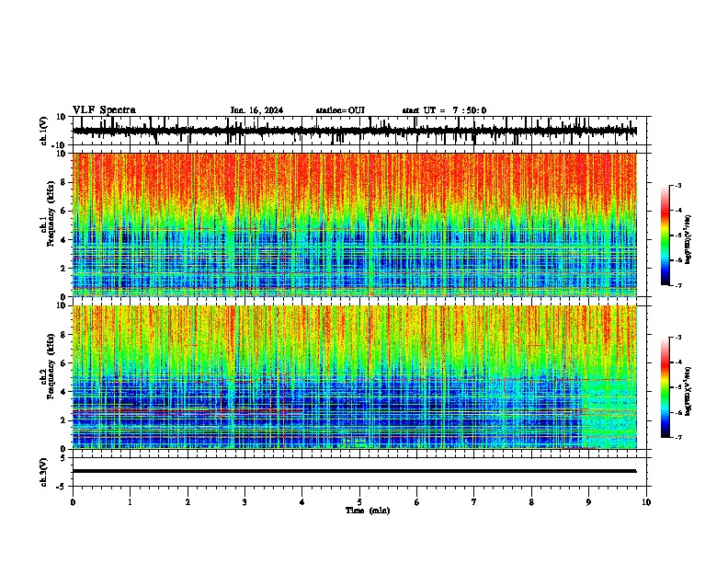
Task: Click inside the ch.2 spectrogram panel
Action: click(x=354, y=377)
